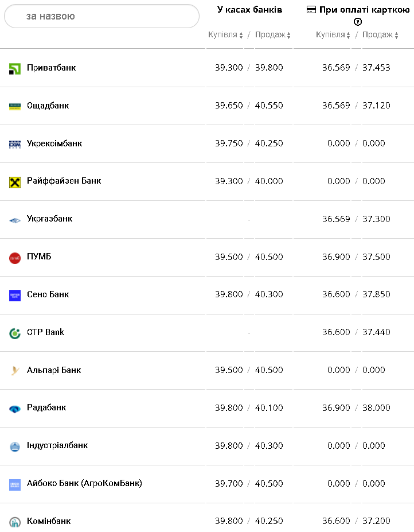Image resolution: width=414 pixels, height=532 pixels.
Task: Click the Укрексімбанк logo icon
Action: 15,144
